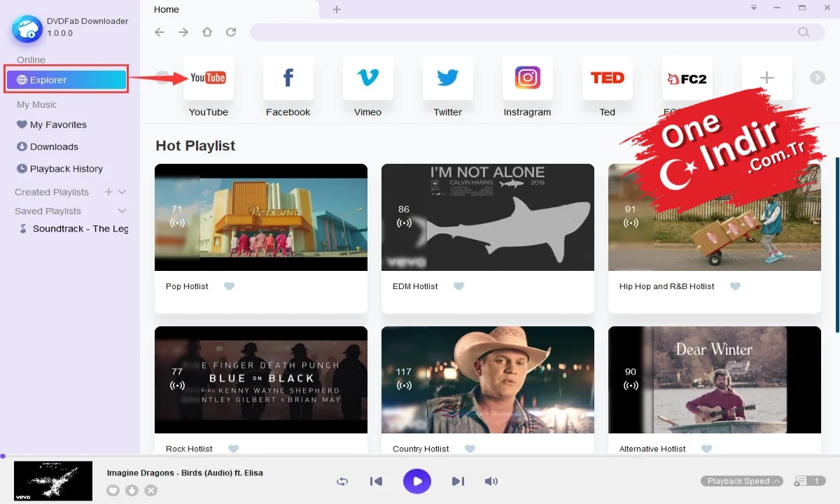Play the current track
Image resolution: width=840 pixels, height=504 pixels.
click(x=417, y=482)
